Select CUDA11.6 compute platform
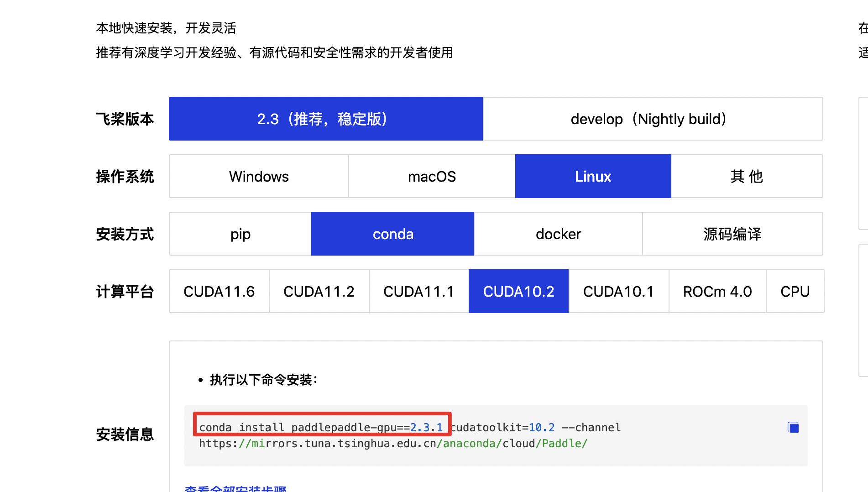868x492 pixels. tap(219, 291)
